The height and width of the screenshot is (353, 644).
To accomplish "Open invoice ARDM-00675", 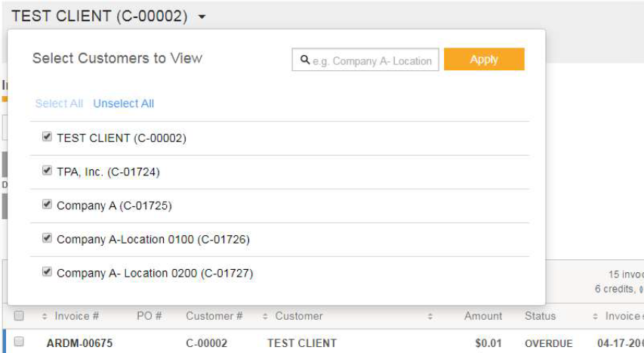I will pyautogui.click(x=79, y=343).
